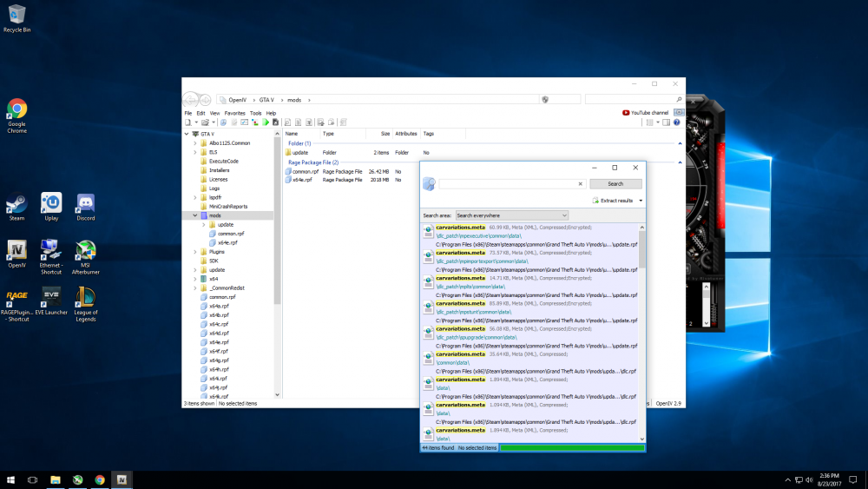
Task: Open the YouTube channel link
Action: click(x=646, y=113)
